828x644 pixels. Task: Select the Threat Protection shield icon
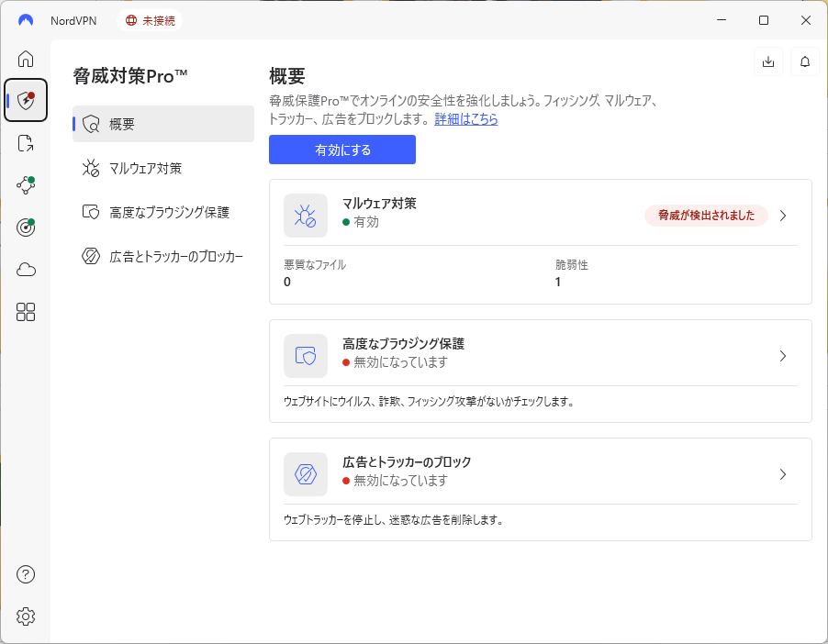click(25, 100)
